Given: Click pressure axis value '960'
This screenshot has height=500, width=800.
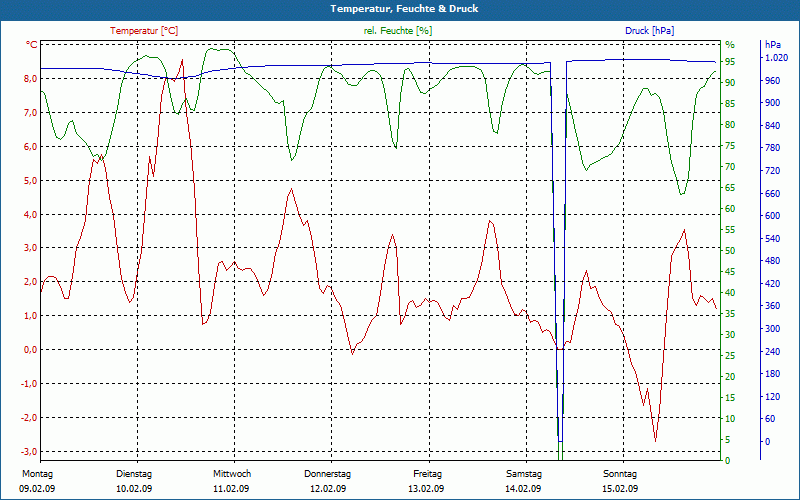Looking at the screenshot, I should click(773, 81).
